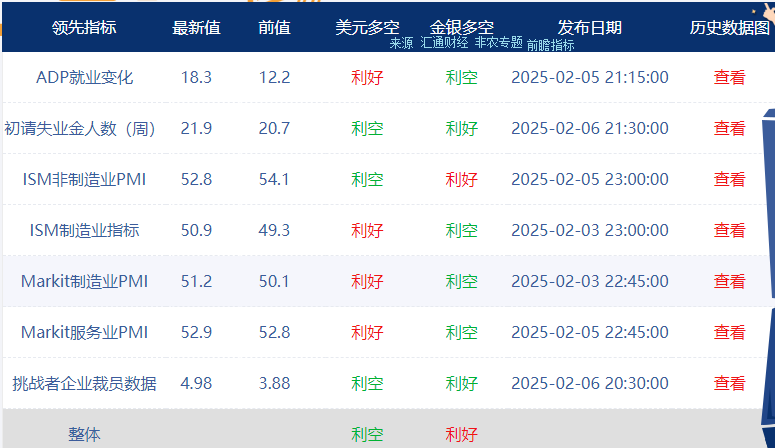
Task: Open 查看 link for Markit制造业PMI row
Action: [729, 281]
